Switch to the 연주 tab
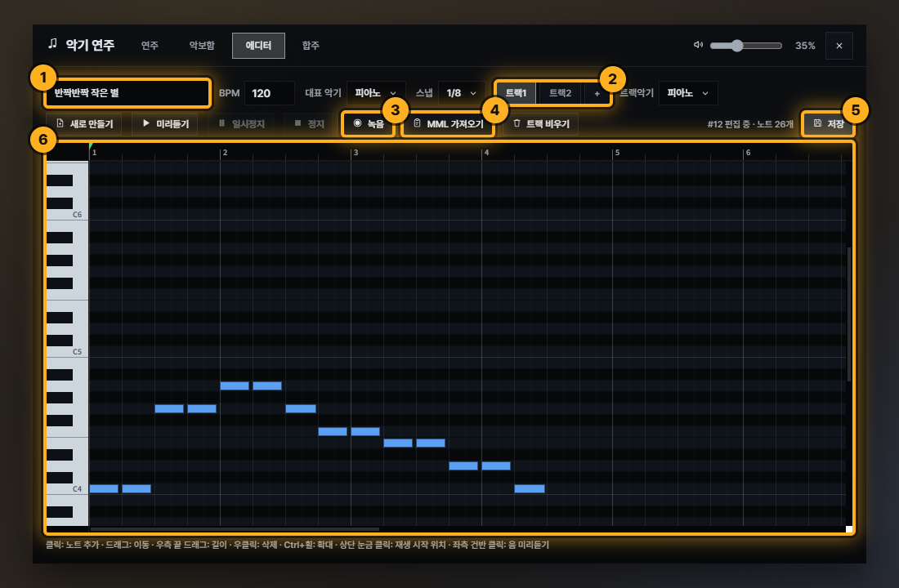 point(150,46)
